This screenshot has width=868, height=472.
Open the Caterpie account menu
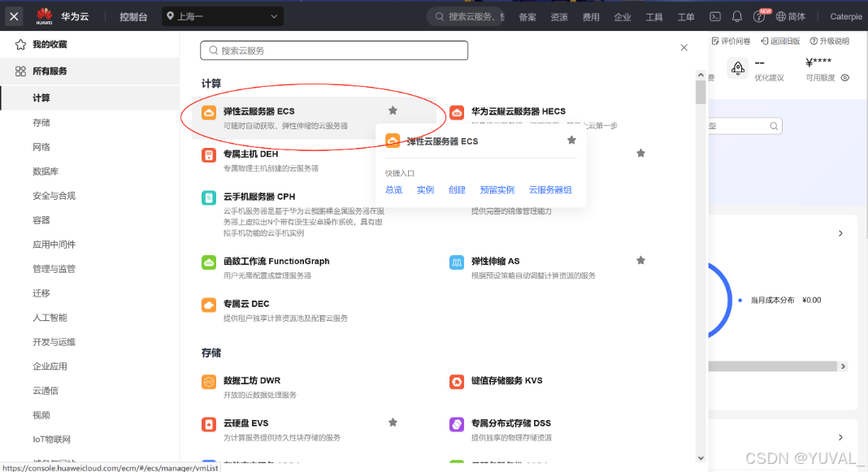(x=846, y=16)
